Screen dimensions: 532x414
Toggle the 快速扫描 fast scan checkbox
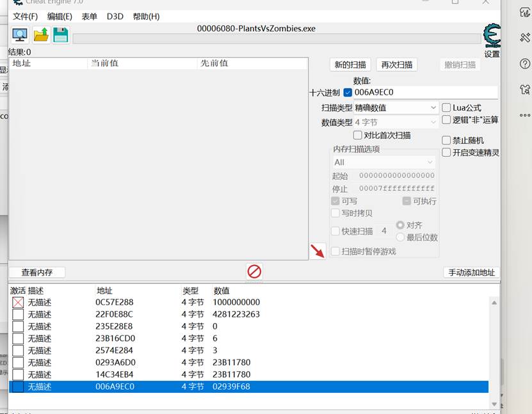(x=335, y=231)
